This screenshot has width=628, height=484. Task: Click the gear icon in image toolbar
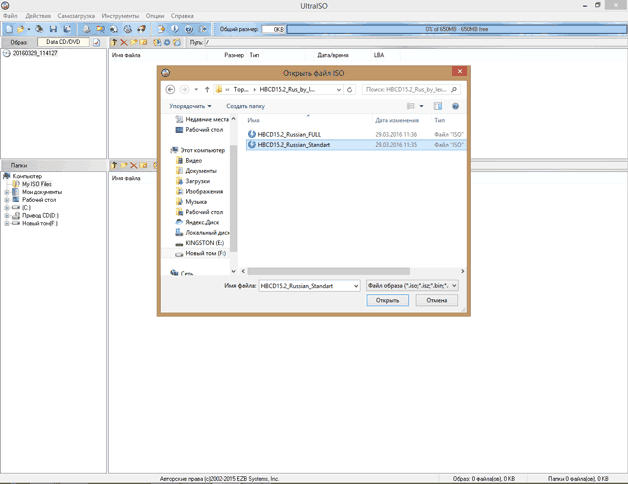[167, 42]
